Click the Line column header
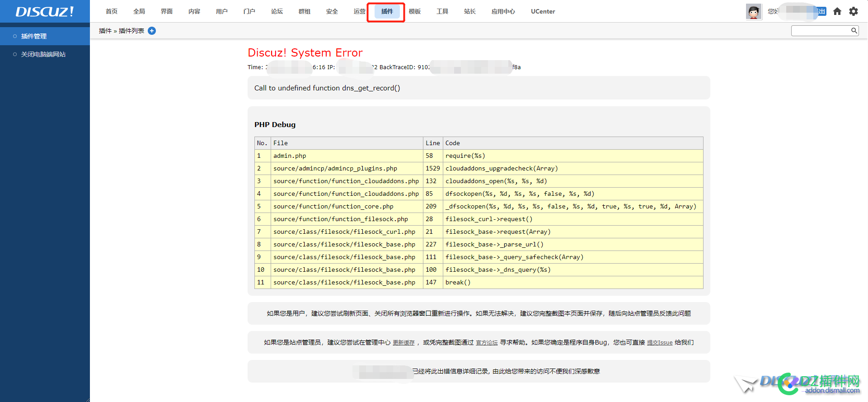 433,143
